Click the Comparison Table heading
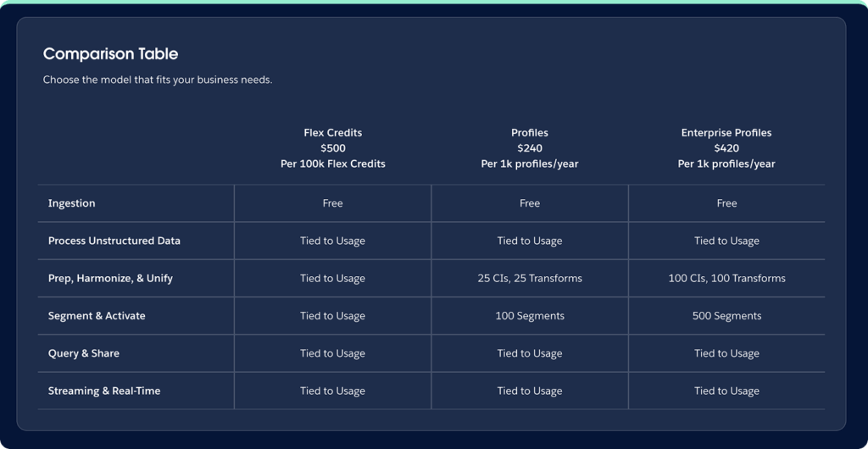This screenshot has height=449, width=868. pyautogui.click(x=111, y=53)
